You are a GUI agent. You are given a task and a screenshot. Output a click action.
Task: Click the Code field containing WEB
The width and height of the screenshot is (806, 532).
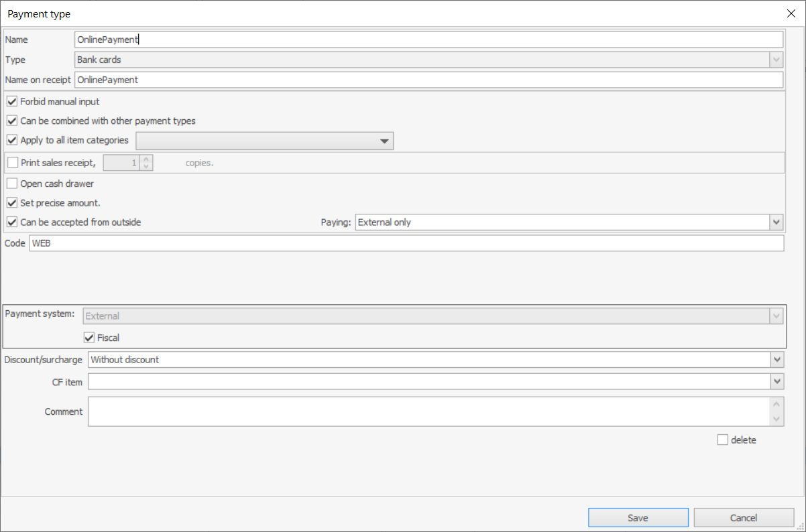[406, 243]
